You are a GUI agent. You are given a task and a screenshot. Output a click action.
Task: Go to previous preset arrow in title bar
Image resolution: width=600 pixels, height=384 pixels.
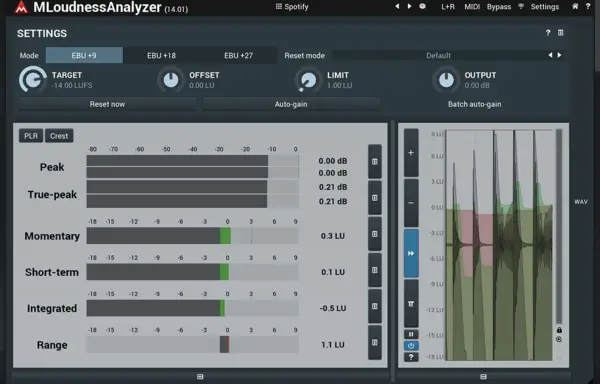coord(397,6)
